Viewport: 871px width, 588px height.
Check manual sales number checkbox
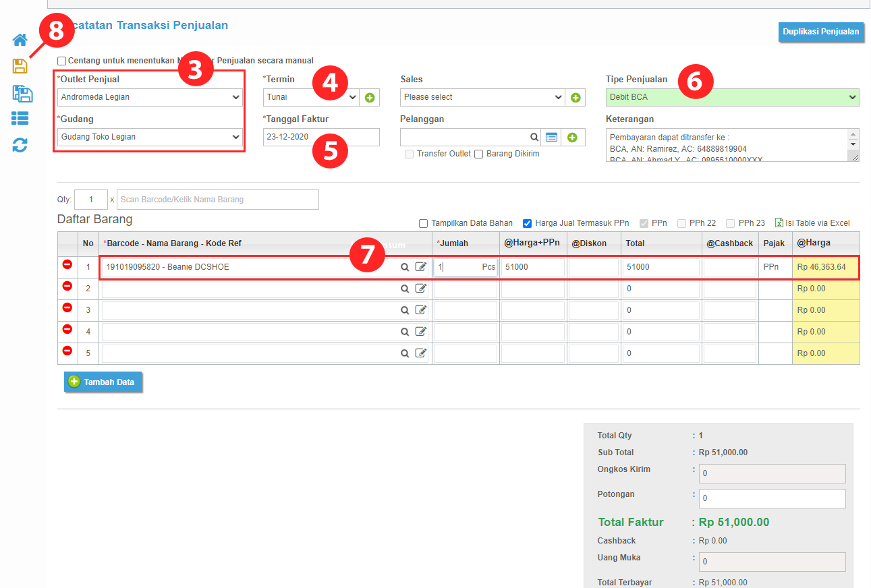(x=62, y=61)
